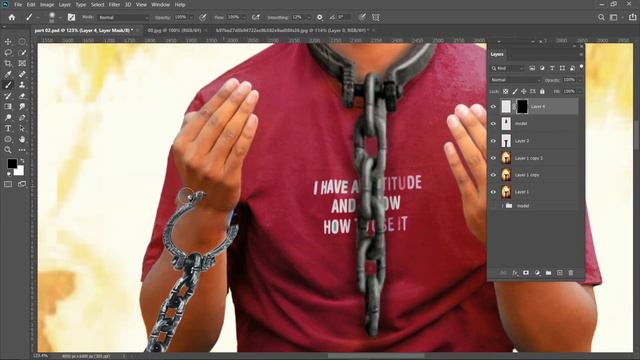Screen dimensions: 640x360
Task: Select the Elliptical Marquee tool
Action: 22,42
